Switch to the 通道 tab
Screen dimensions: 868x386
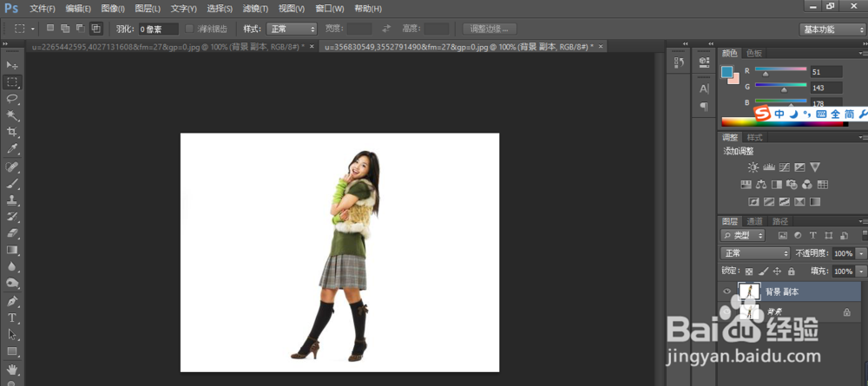754,221
